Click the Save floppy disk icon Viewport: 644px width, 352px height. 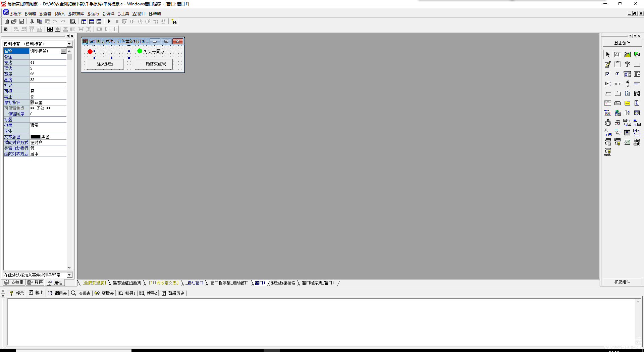click(21, 21)
